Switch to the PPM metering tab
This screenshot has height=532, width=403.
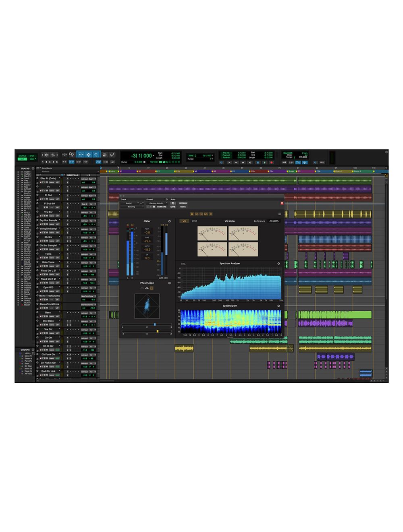click(x=193, y=220)
